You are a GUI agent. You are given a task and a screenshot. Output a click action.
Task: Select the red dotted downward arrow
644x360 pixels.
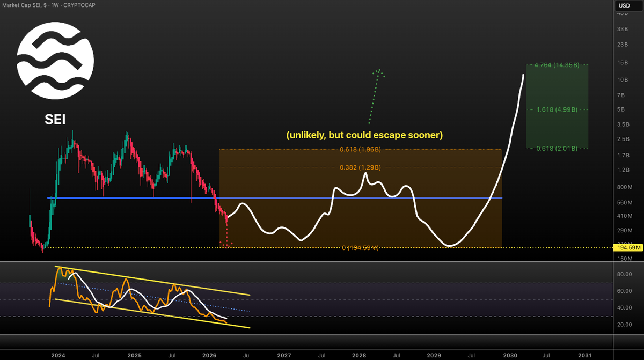tap(227, 233)
